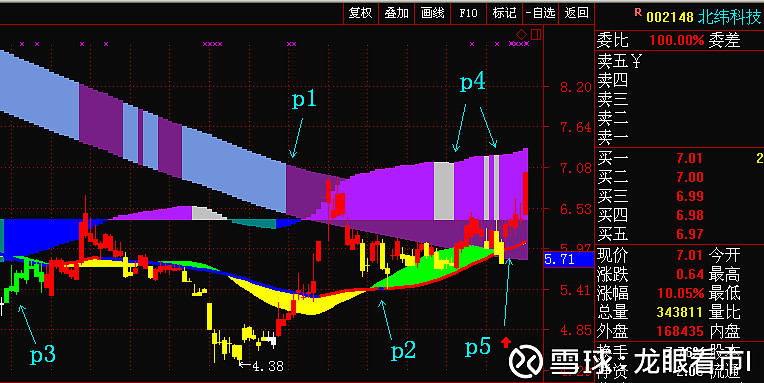Click the 内盘 label

pyautogui.click(x=725, y=331)
